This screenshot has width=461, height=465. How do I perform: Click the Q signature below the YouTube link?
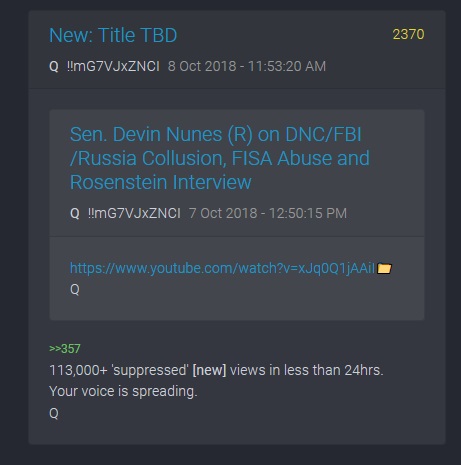(x=75, y=289)
